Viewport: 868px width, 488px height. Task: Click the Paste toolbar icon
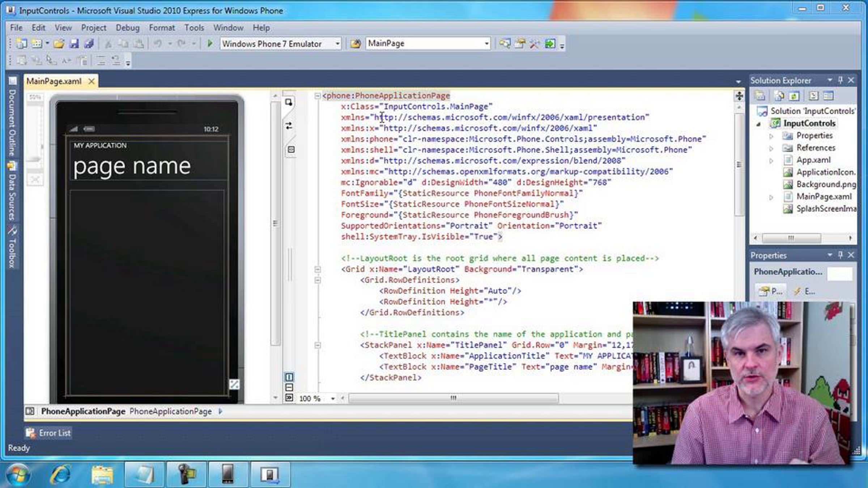tap(139, 44)
